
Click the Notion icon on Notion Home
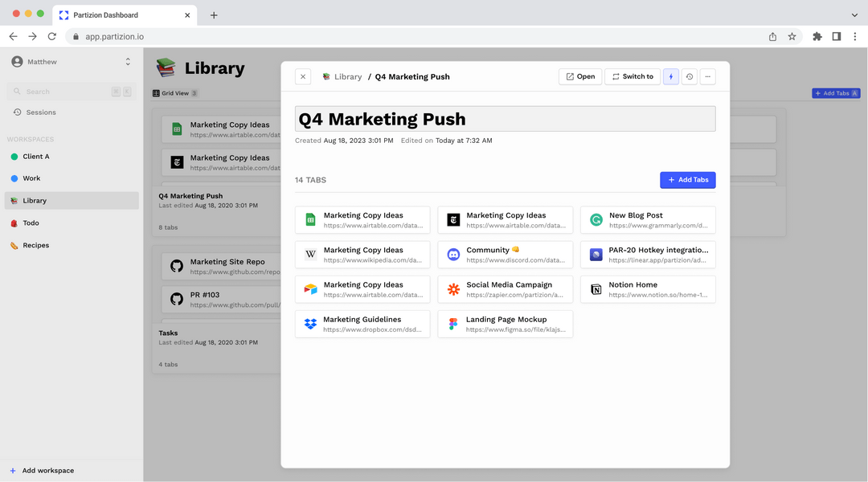point(595,289)
